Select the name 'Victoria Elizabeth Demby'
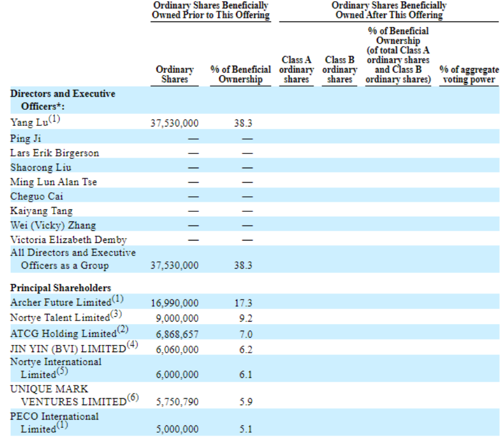The image size is (504, 441). click(69, 240)
